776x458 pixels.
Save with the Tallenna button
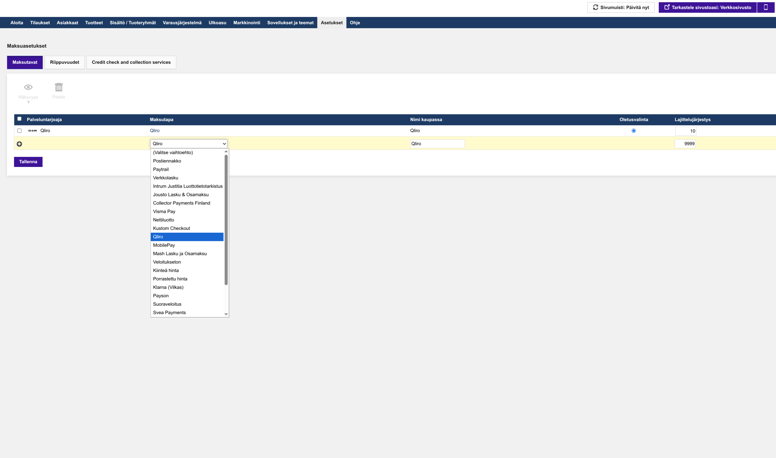pyautogui.click(x=28, y=162)
